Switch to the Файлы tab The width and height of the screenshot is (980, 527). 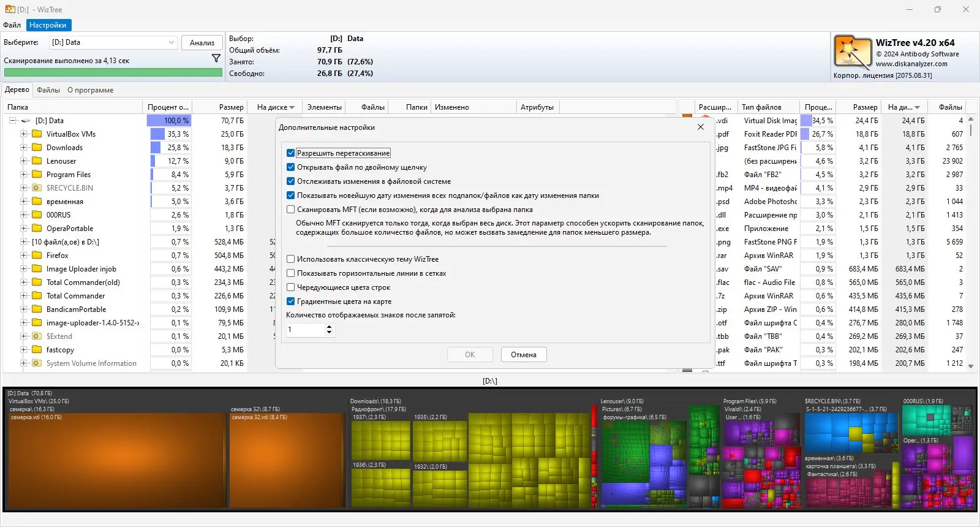48,90
